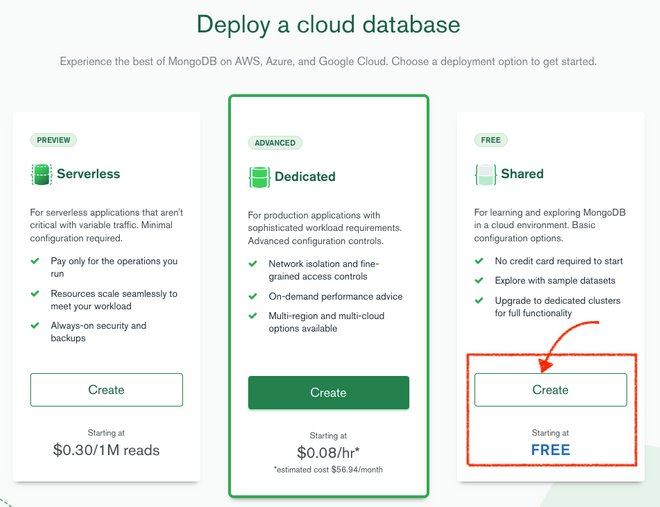Image resolution: width=660 pixels, height=507 pixels.
Task: Select the Serverless heading
Action: [x=88, y=174]
